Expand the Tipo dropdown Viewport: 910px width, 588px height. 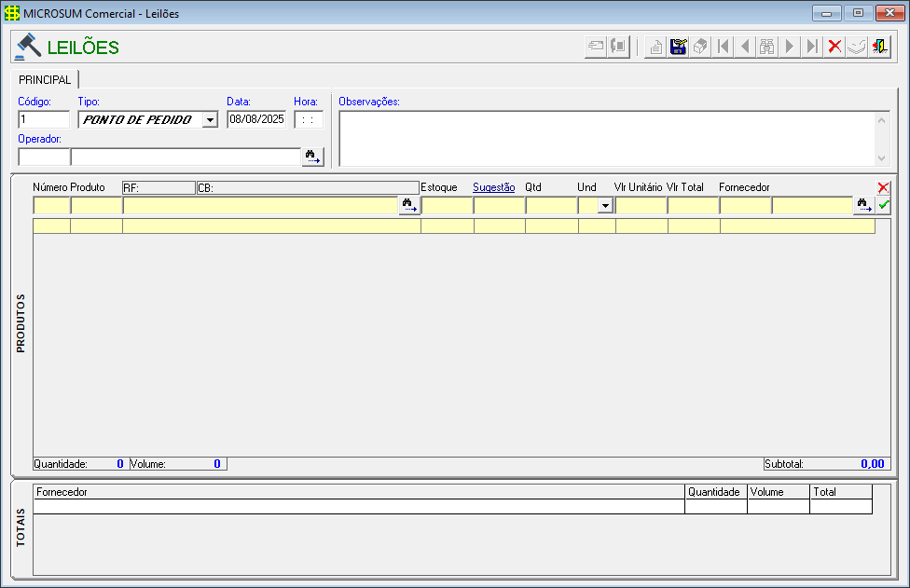click(x=210, y=119)
